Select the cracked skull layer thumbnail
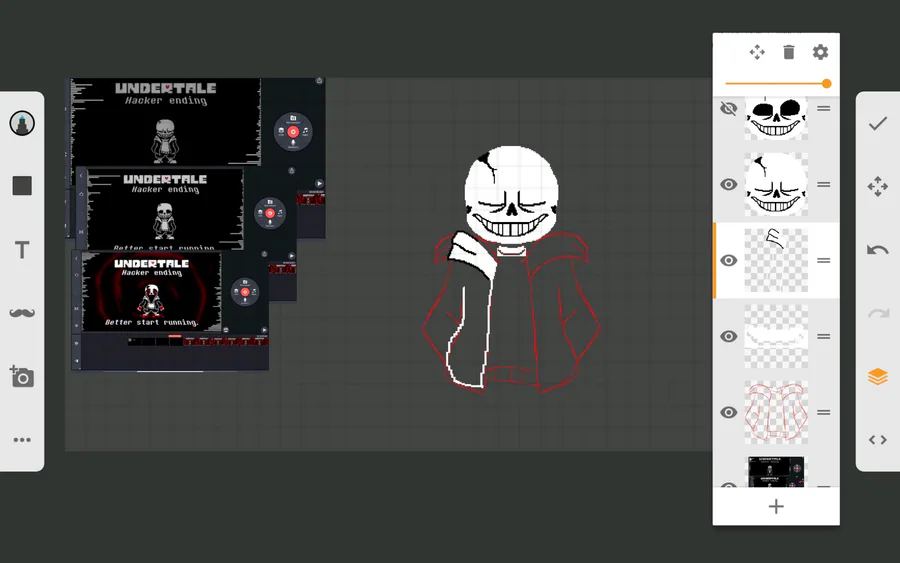This screenshot has height=563, width=900. (776, 184)
